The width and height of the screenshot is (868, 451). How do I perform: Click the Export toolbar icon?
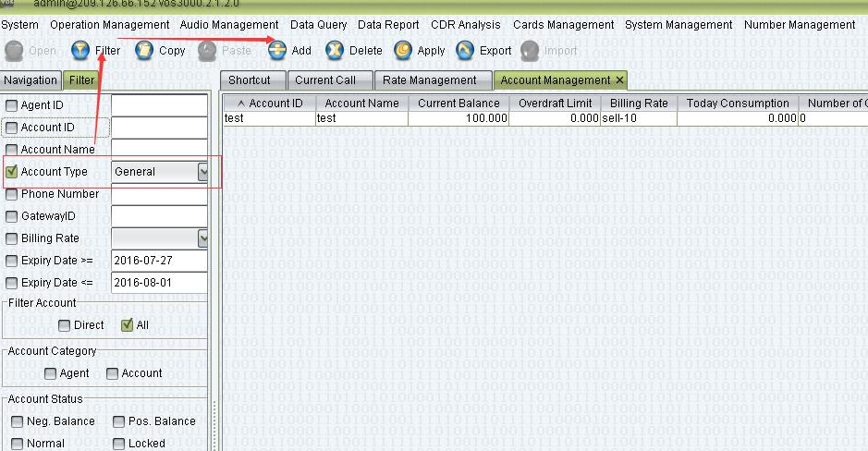click(x=465, y=50)
